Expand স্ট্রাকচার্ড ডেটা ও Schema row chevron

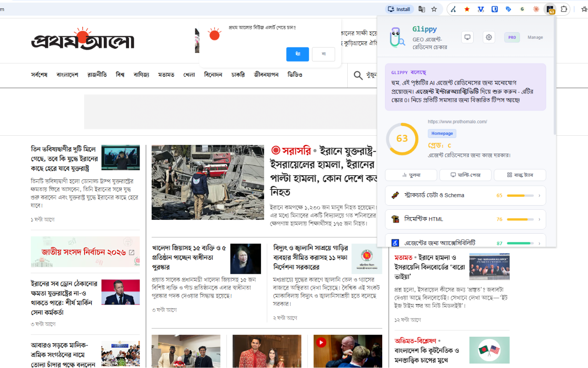pos(539,195)
